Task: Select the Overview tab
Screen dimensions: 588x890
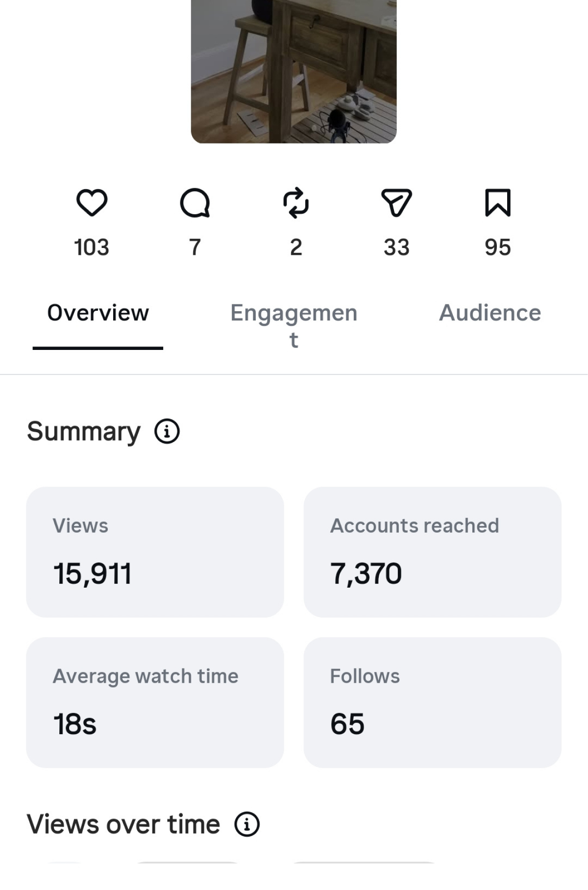Action: [98, 313]
